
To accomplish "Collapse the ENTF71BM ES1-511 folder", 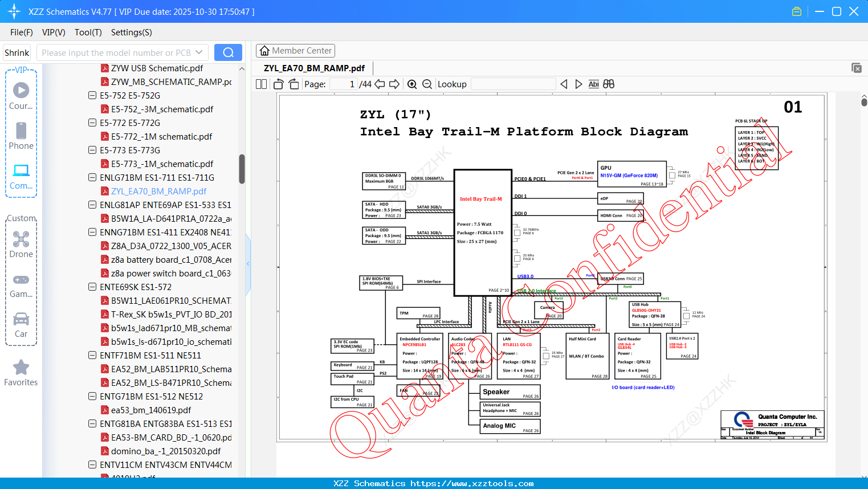I will (92, 356).
